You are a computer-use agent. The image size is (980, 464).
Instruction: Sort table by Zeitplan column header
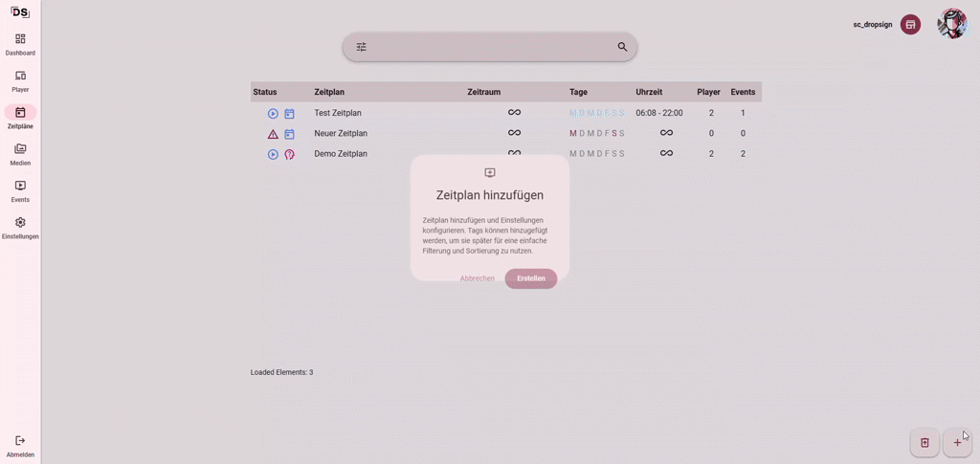[x=329, y=92]
